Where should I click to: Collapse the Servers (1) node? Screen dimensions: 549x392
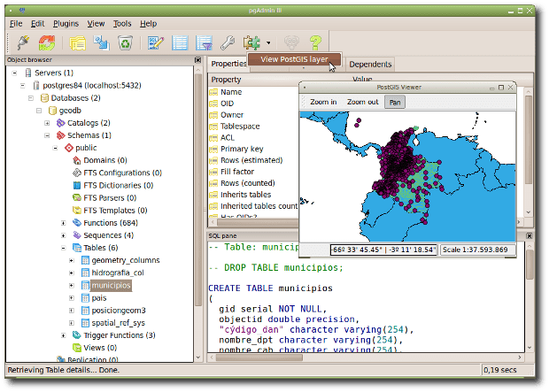pos(14,73)
